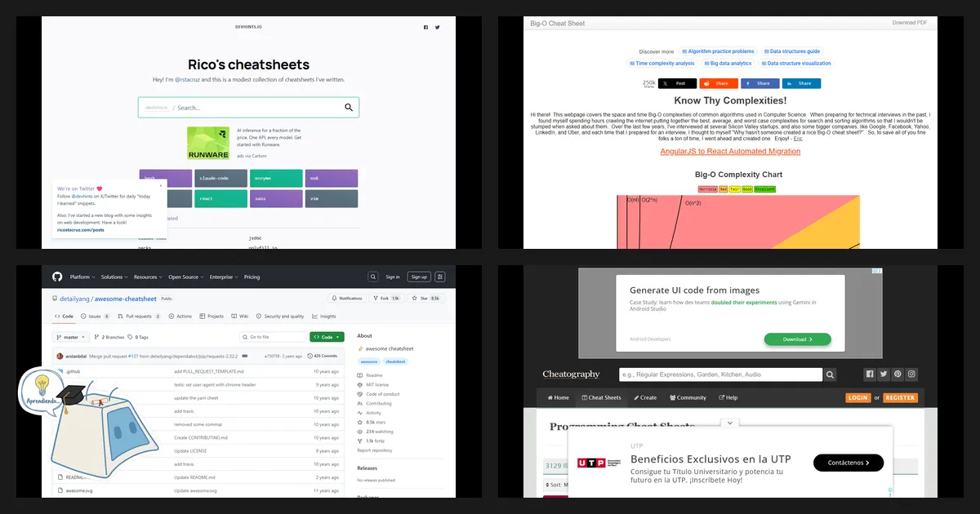This screenshot has width=980, height=514.
Task: Open the Cheat Sheets menu item
Action: [601, 397]
